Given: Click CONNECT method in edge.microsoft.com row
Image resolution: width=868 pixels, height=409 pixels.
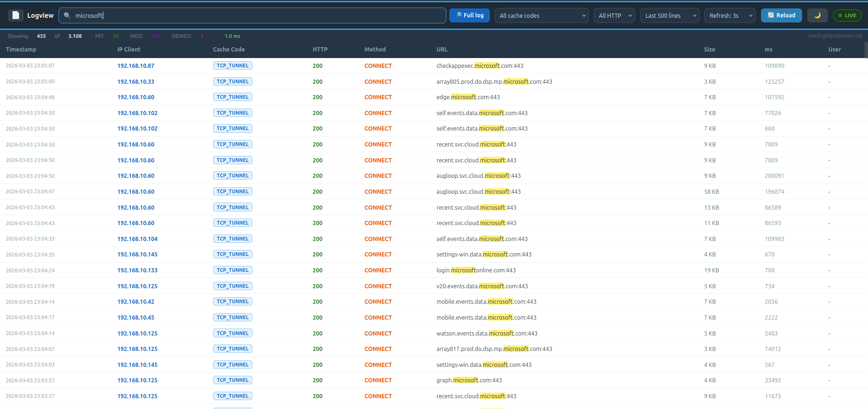Looking at the screenshot, I should [x=378, y=97].
